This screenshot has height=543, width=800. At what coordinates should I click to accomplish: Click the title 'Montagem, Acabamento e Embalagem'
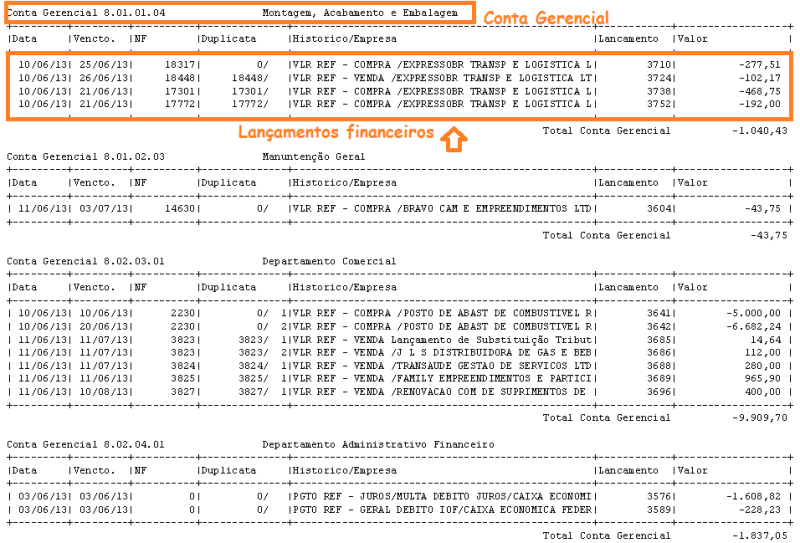(360, 13)
